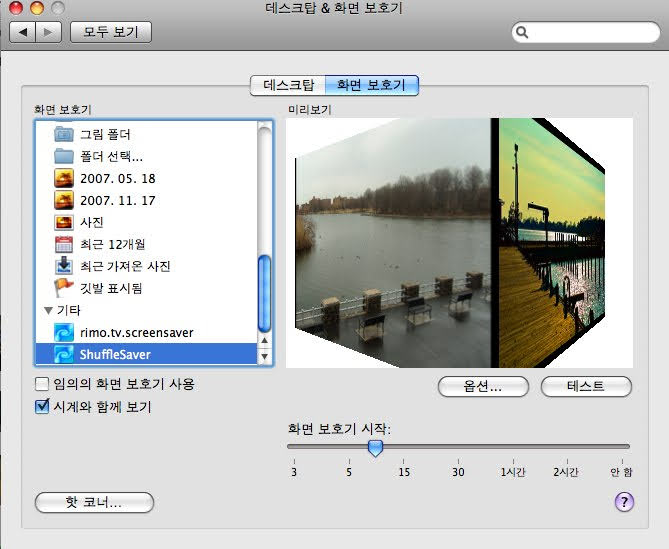This screenshot has height=549, width=669.
Task: Click the 30 minute tick label on slider
Action: point(458,472)
